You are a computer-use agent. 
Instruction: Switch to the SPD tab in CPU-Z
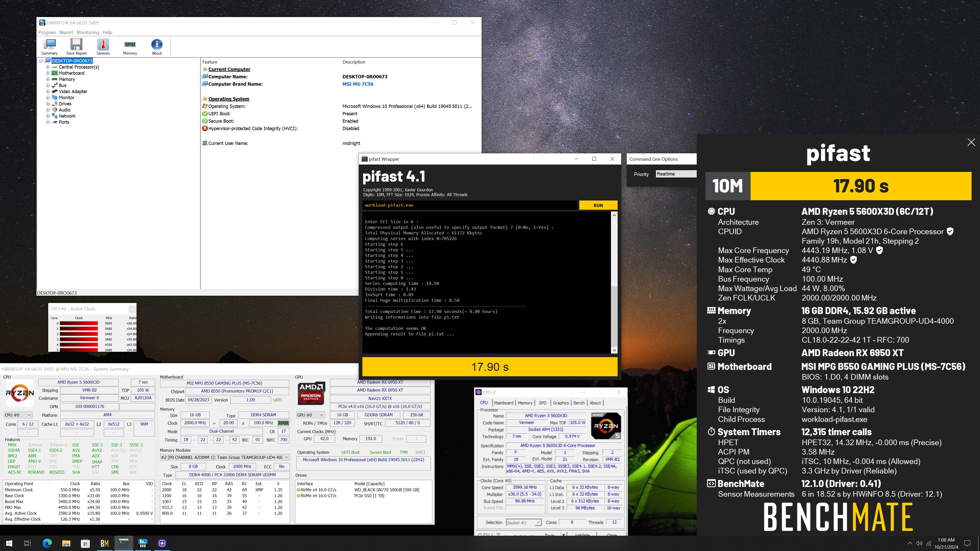tap(543, 403)
